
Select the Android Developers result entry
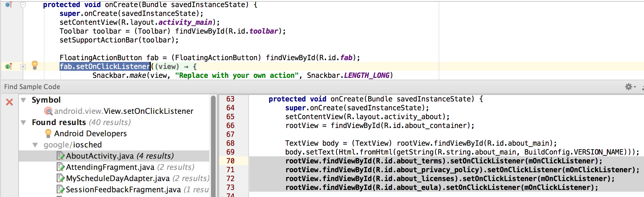pos(90,134)
